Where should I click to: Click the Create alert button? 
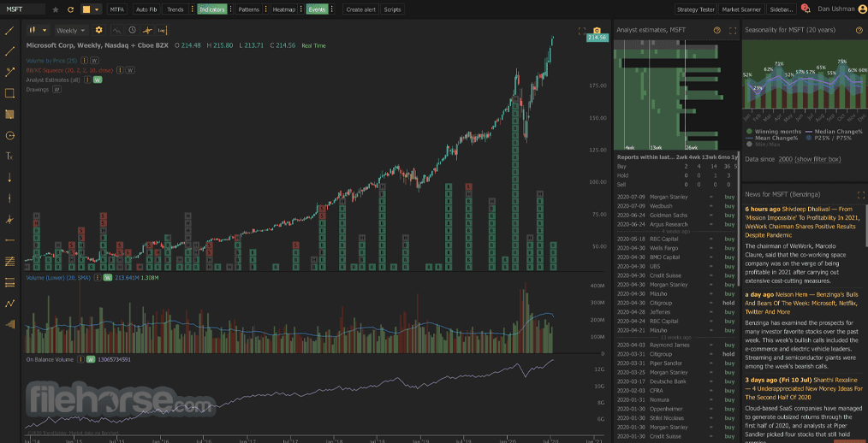tap(361, 9)
